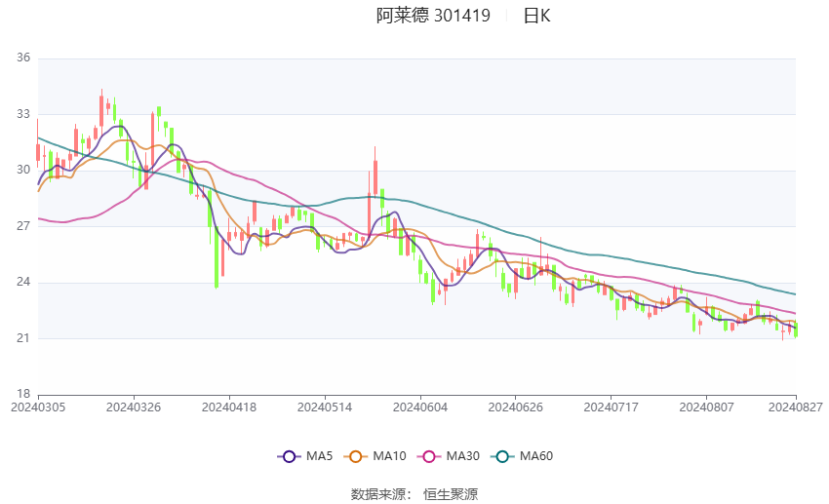The image size is (829, 504).
Task: Select the 20240418 x-axis date label
Action: click(229, 407)
